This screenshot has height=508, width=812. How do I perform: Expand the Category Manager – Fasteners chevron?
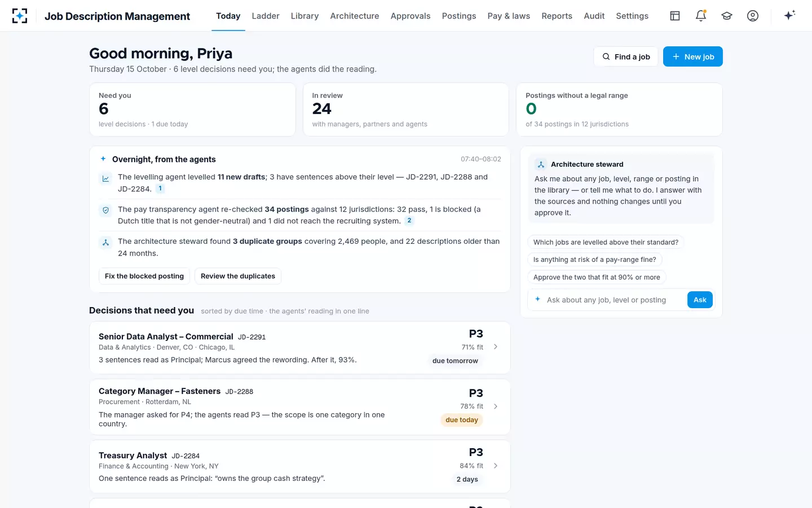[496, 406]
